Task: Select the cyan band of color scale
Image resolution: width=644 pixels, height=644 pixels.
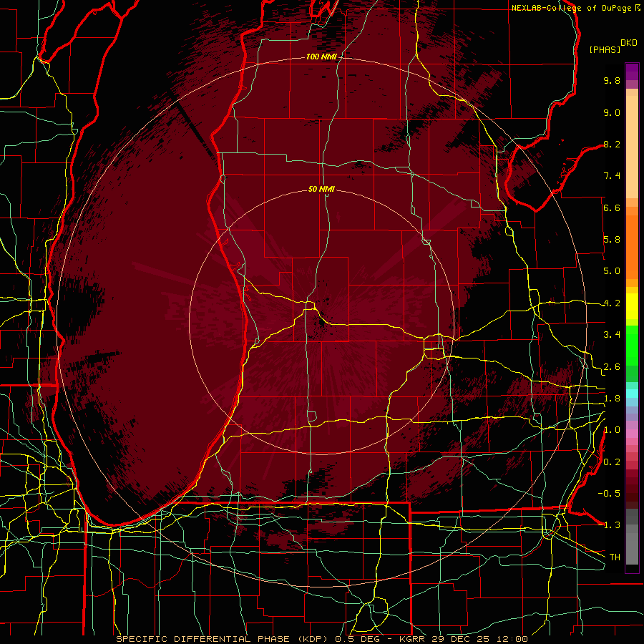Action: [x=632, y=394]
